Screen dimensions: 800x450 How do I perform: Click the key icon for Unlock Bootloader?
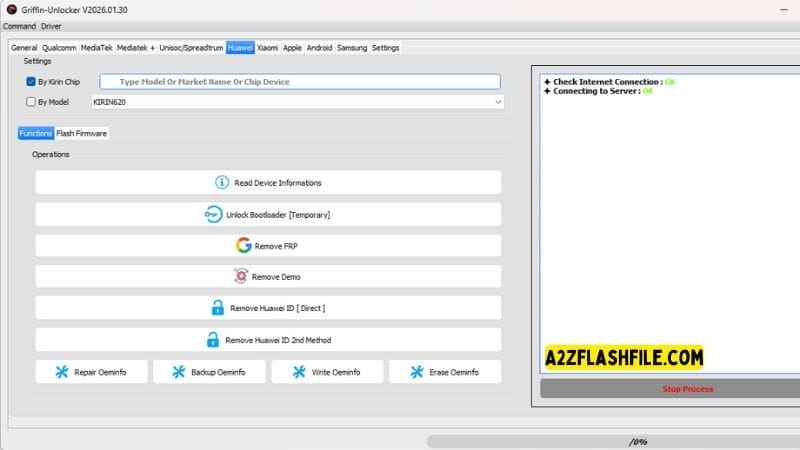click(x=213, y=214)
